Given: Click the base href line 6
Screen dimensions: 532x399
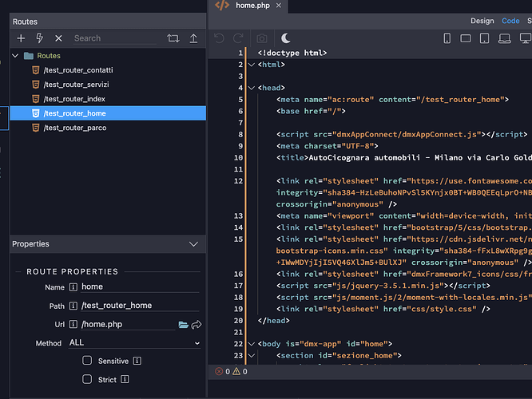Looking at the screenshot, I should [311, 111].
